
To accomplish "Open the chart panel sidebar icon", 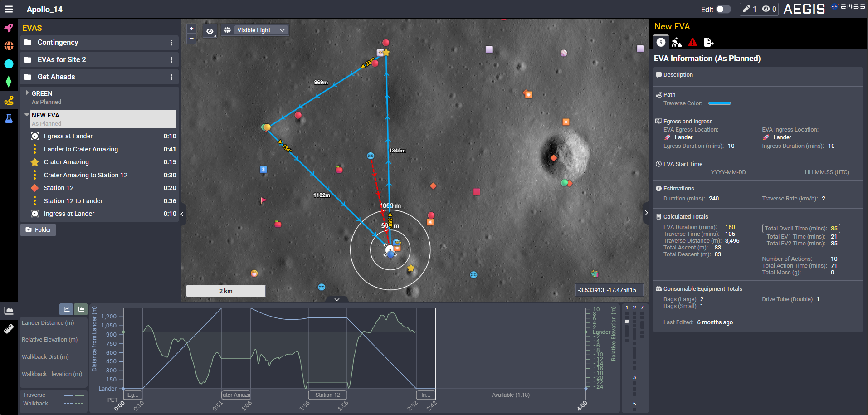I will [x=9, y=311].
